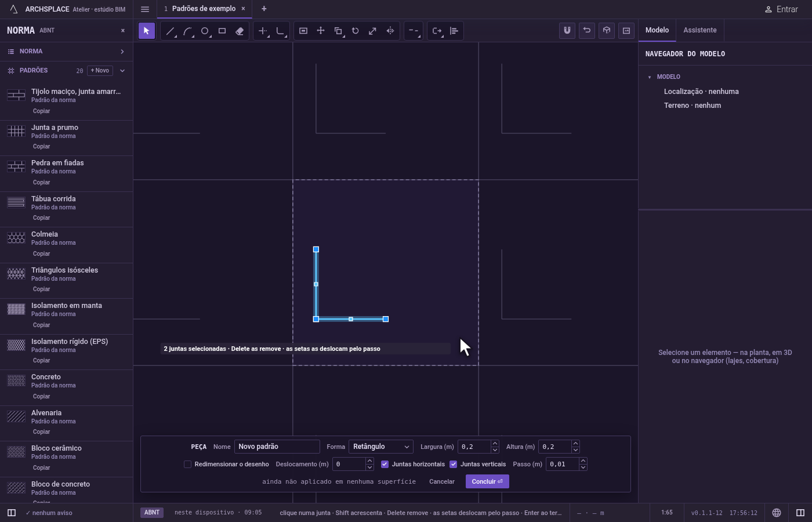Select the mirror flip tool

(390, 31)
